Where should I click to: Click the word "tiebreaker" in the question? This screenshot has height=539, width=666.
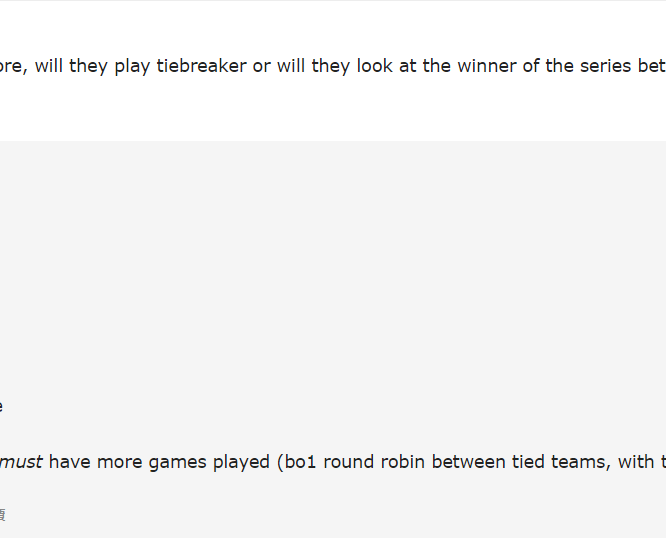point(201,67)
